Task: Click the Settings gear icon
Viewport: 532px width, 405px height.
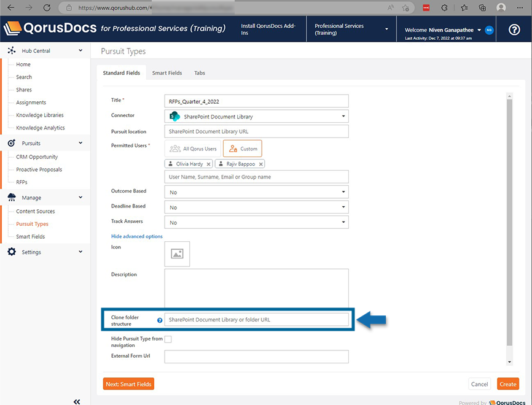Action: [12, 252]
